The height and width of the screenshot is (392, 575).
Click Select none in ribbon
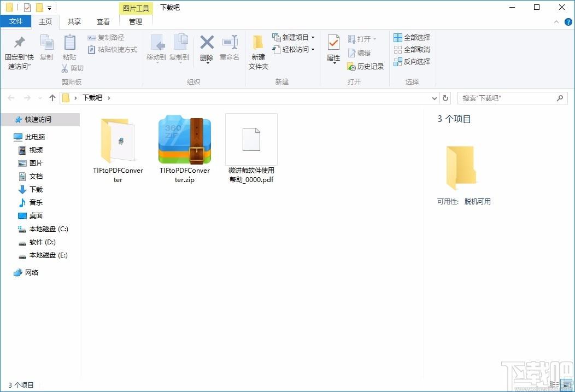412,50
